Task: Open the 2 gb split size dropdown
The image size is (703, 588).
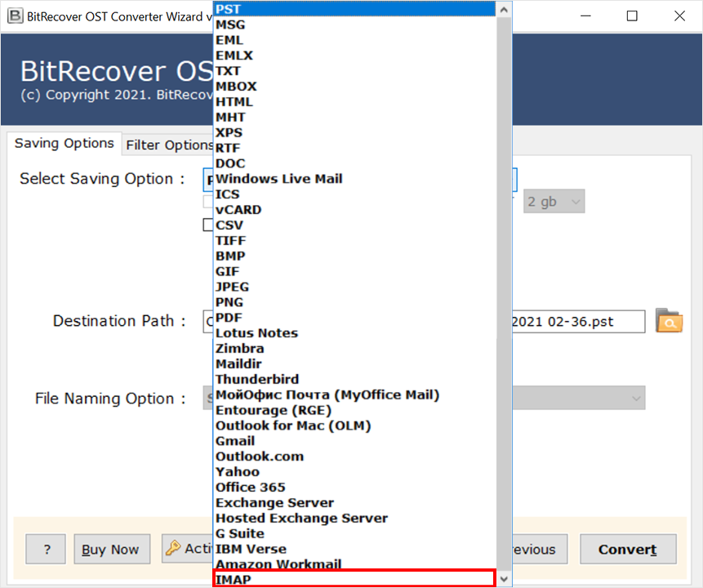Action: point(554,202)
